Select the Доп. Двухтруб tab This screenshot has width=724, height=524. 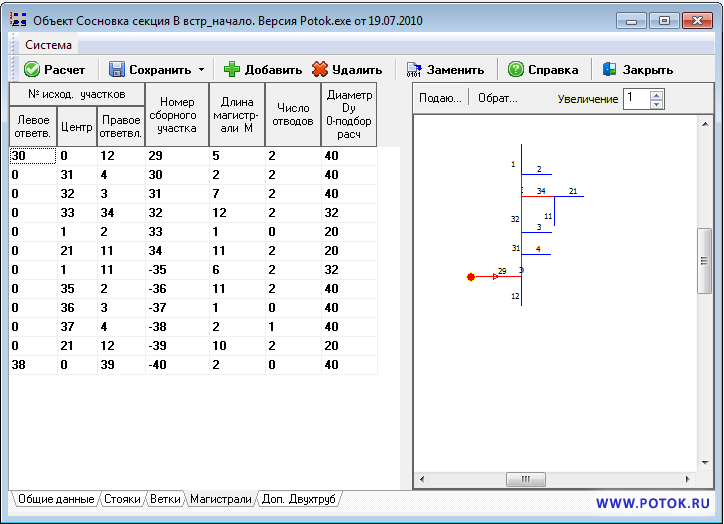point(300,498)
